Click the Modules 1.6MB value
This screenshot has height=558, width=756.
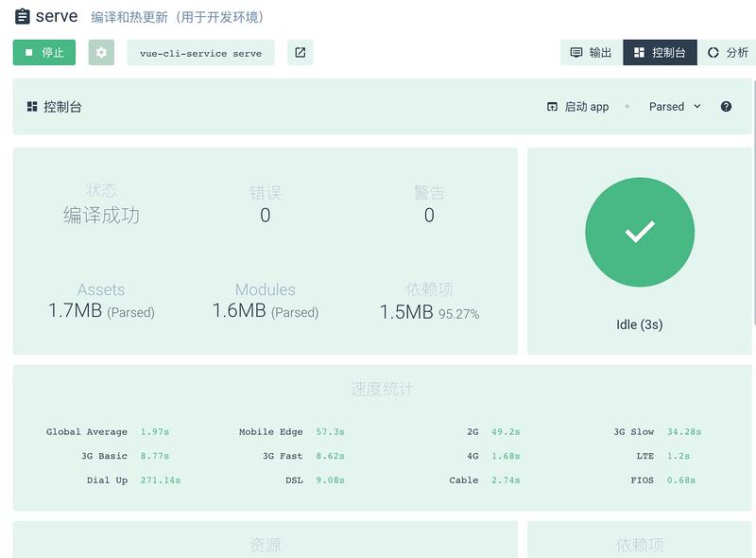coord(266,310)
